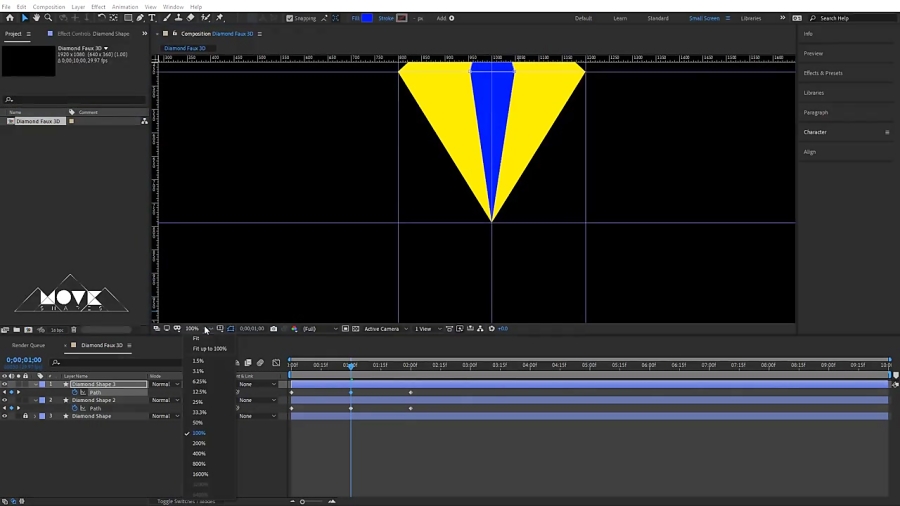Screen dimensions: 900x506
Task: Hide the Diamond Shape 2 layer
Action: tap(5, 400)
